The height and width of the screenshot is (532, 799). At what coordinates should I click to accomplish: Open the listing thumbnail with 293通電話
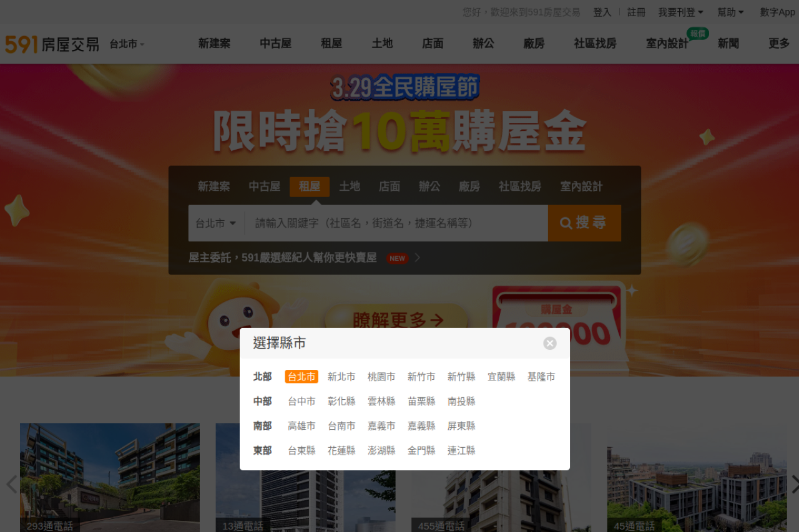click(x=110, y=477)
